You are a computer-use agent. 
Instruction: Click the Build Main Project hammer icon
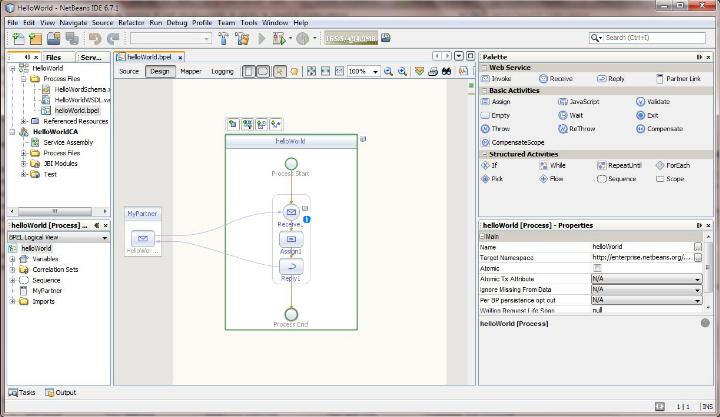click(224, 39)
